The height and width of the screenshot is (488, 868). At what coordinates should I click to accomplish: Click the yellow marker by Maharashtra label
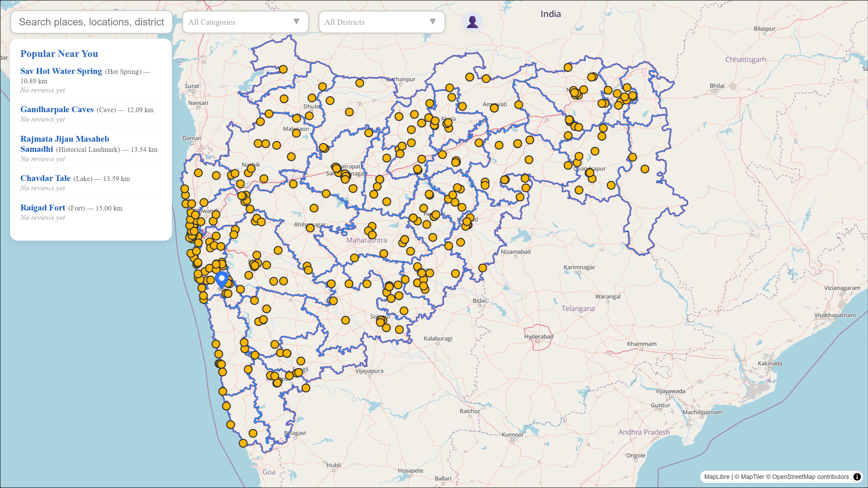372,235
